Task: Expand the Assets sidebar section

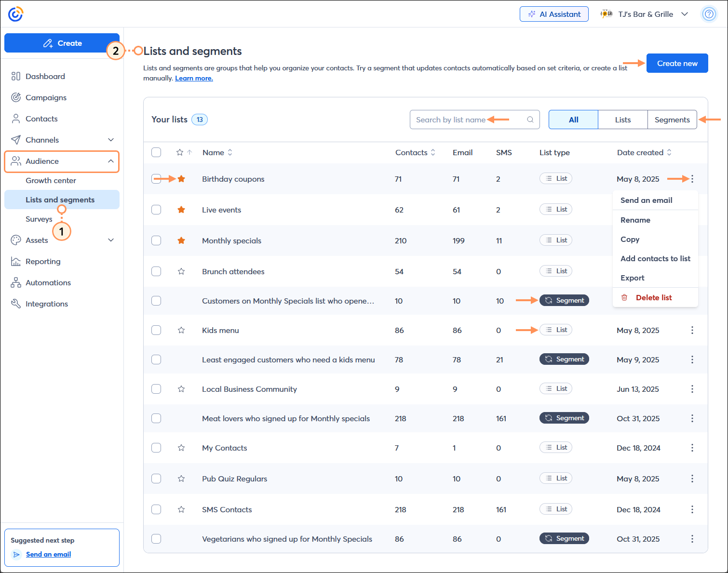Action: [x=111, y=240]
